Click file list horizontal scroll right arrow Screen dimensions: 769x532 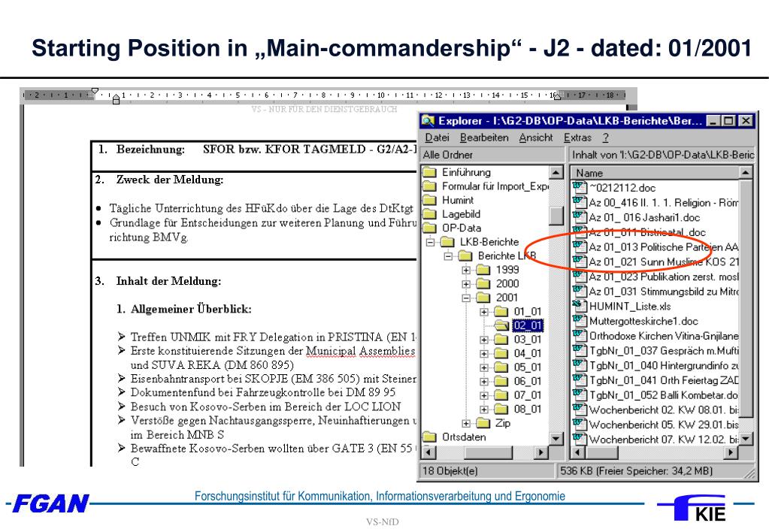click(x=731, y=452)
